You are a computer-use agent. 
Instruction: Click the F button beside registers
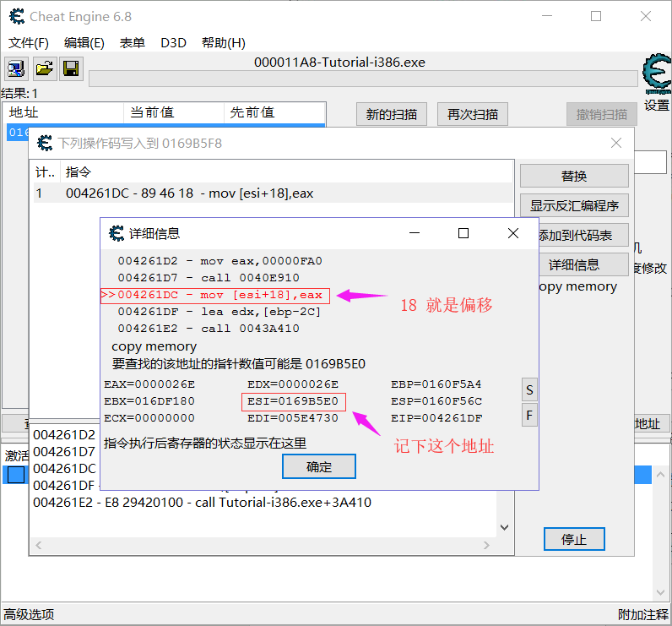529,415
